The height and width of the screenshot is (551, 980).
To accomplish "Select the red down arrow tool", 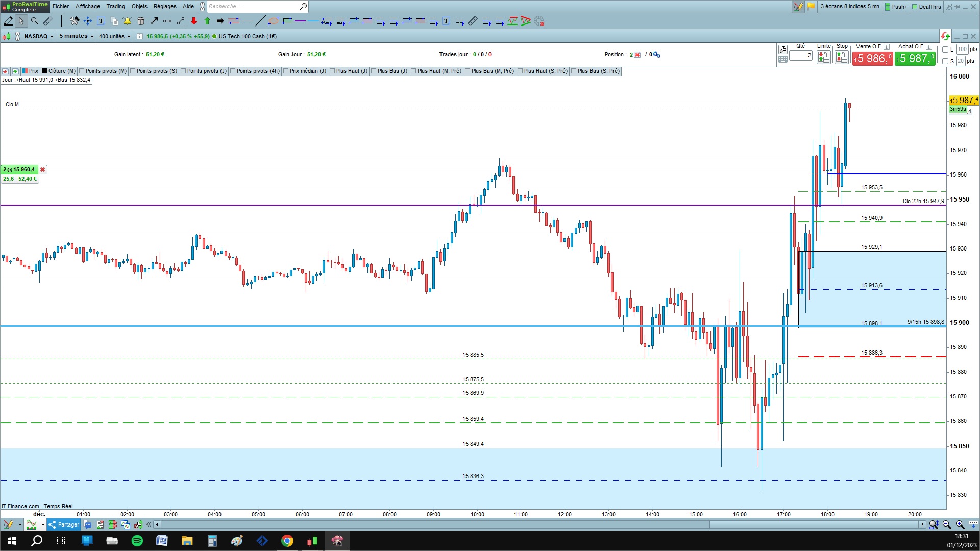I will pos(194,21).
